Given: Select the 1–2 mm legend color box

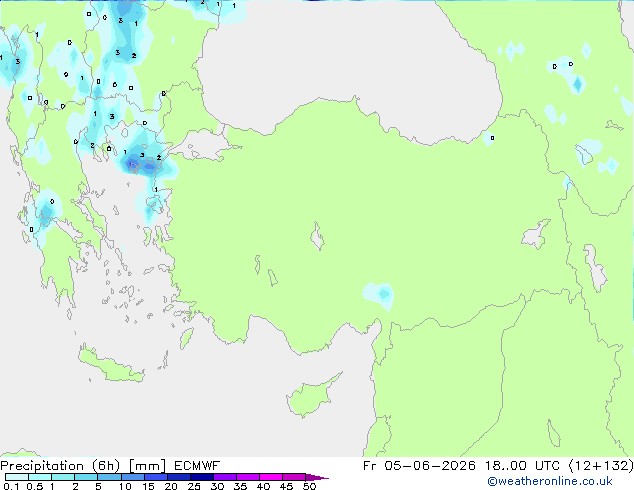Looking at the screenshot, I should [x=63, y=477].
